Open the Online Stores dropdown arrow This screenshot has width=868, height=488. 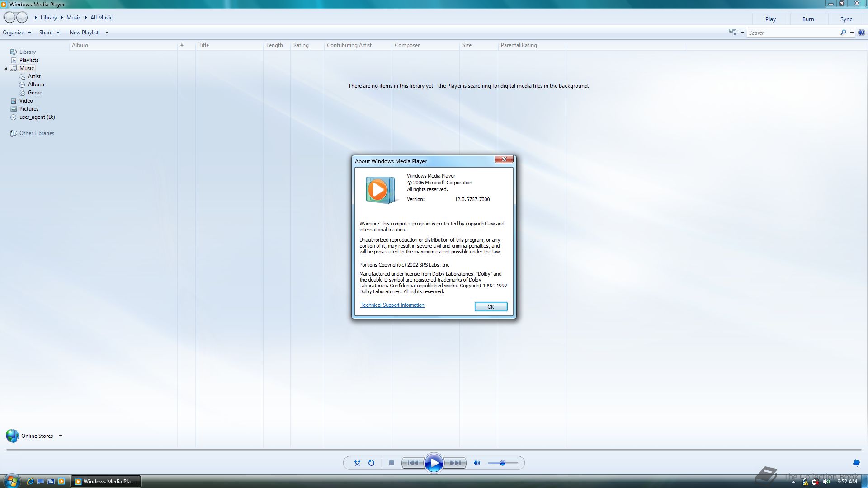pos(61,436)
